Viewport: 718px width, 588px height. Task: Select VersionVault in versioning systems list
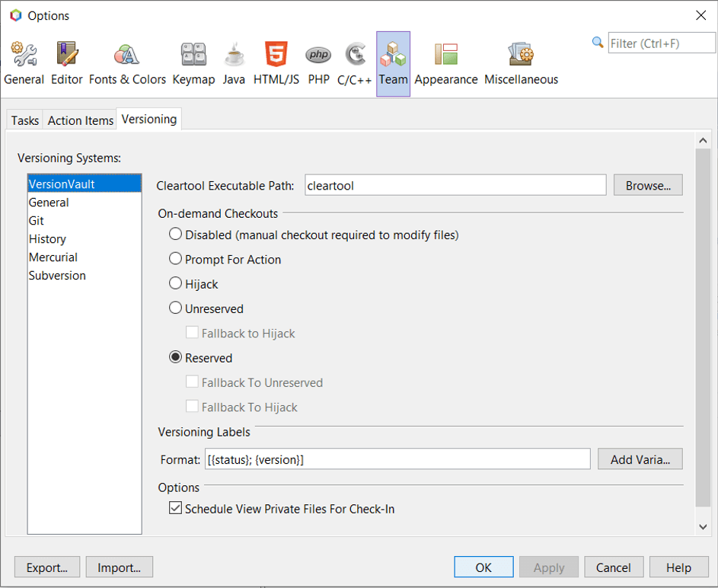coord(85,184)
